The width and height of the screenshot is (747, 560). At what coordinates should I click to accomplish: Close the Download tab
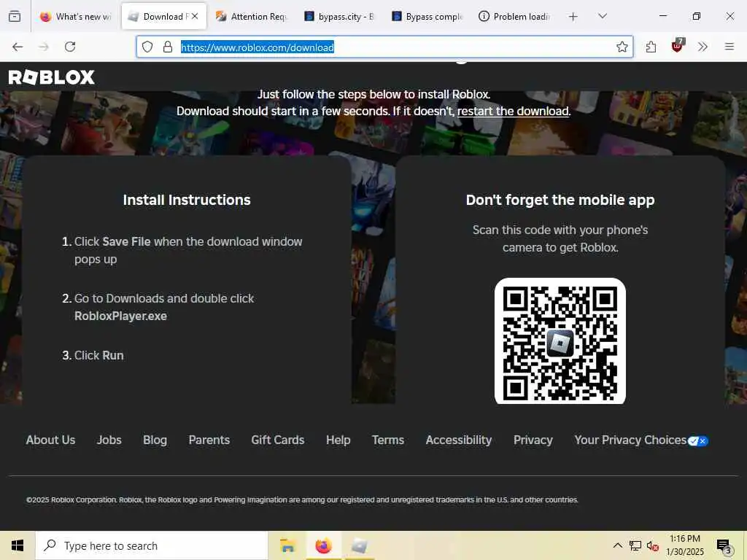pyautogui.click(x=195, y=16)
